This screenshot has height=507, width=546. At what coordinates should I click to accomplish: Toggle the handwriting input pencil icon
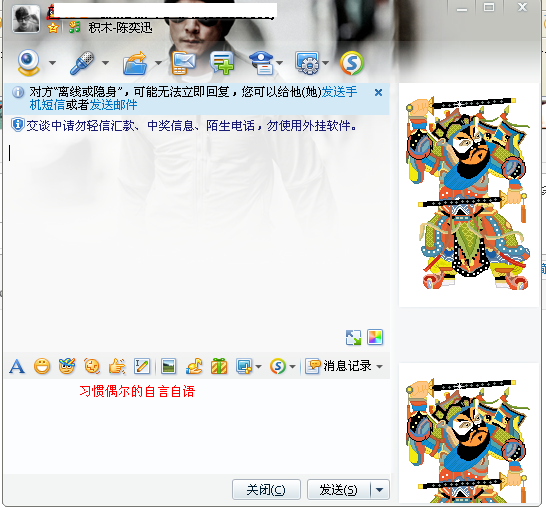coord(142,366)
